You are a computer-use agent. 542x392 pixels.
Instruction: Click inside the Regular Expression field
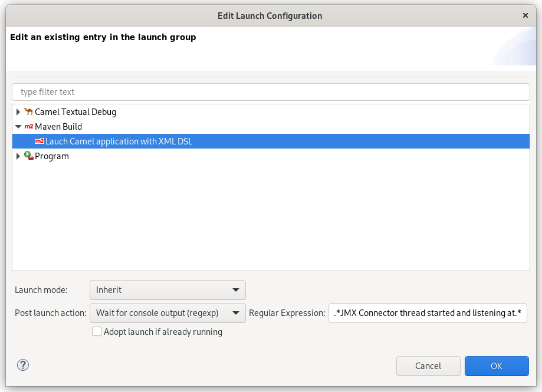pyautogui.click(x=427, y=313)
